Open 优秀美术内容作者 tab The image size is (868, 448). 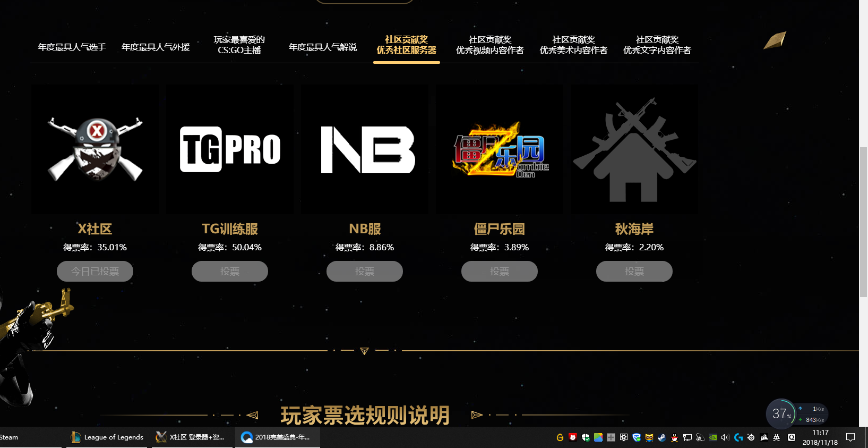(x=573, y=45)
